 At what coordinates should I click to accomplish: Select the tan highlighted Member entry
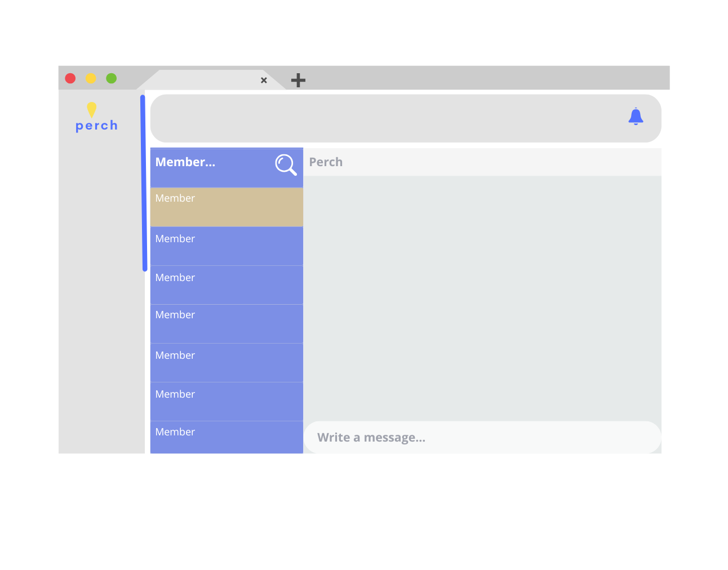[x=227, y=207]
